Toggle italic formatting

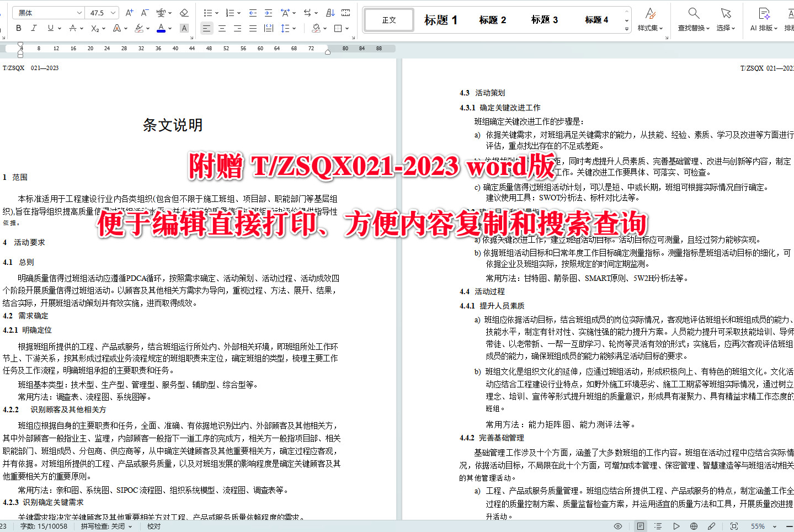[x=34, y=28]
